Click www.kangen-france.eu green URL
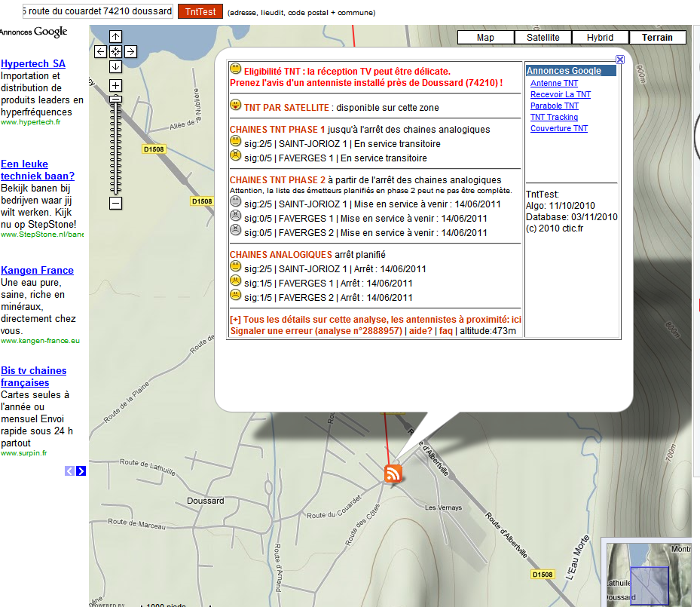The height and width of the screenshot is (607, 700). click(x=40, y=341)
